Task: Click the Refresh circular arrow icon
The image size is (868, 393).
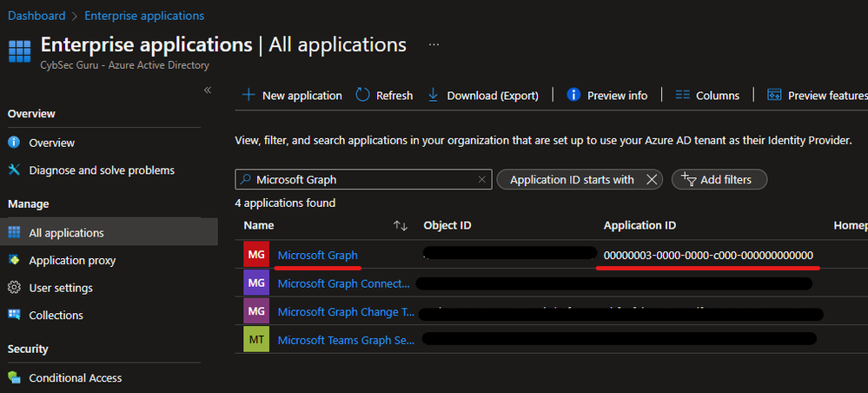Action: click(x=362, y=95)
